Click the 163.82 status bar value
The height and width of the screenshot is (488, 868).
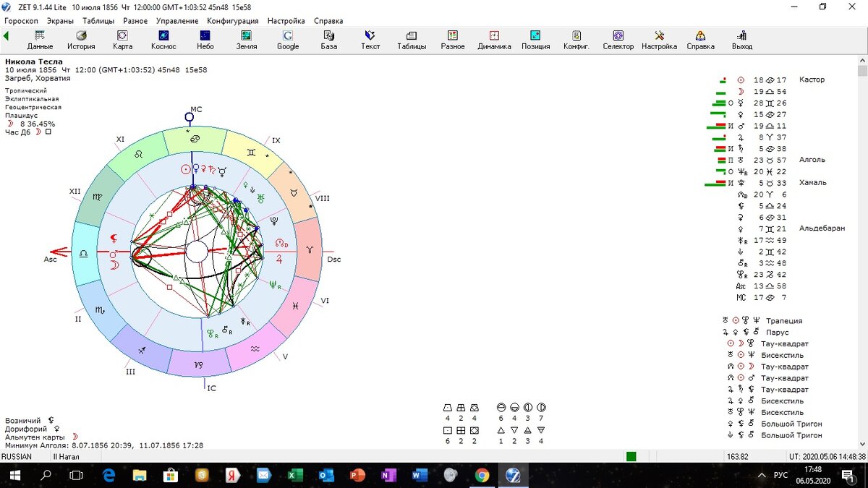(737, 457)
